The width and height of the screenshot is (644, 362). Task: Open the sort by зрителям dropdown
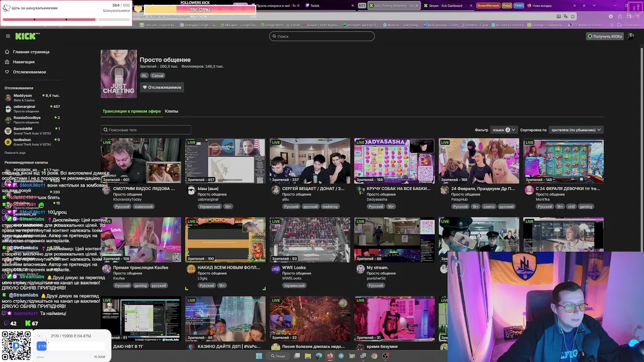(576, 130)
